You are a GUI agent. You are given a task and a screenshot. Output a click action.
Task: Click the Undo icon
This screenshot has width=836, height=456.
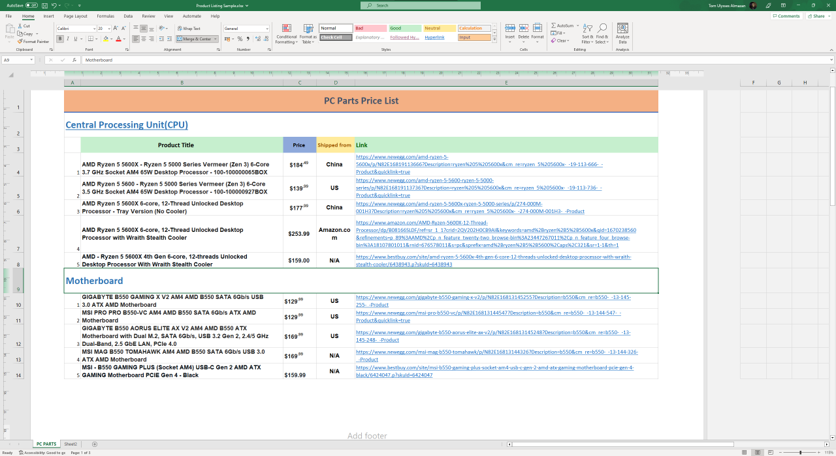click(54, 5)
